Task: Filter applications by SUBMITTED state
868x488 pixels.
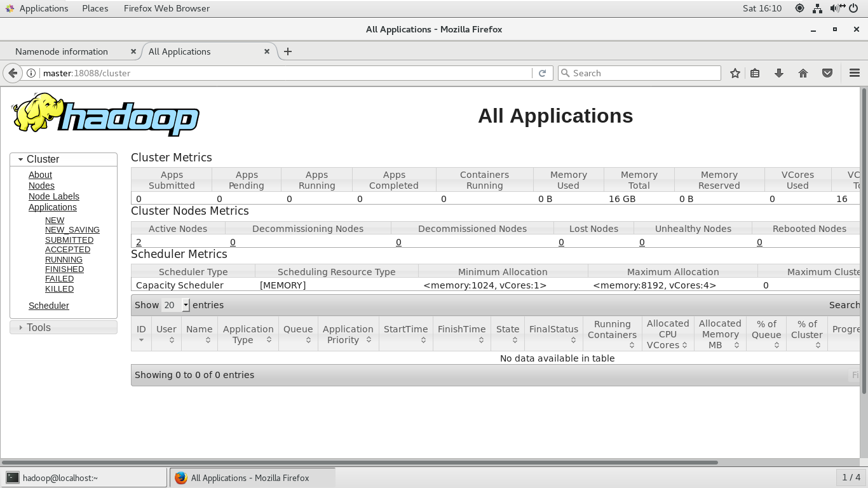Action: pyautogui.click(x=69, y=240)
